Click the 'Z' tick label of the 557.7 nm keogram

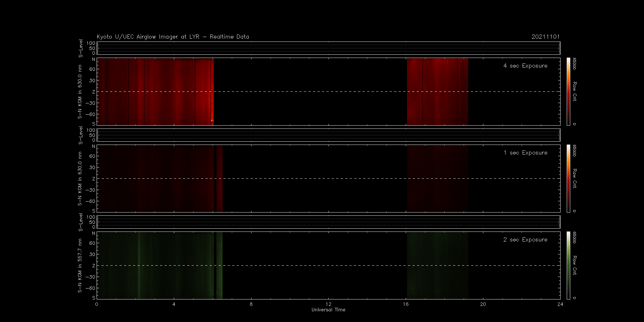(94, 266)
